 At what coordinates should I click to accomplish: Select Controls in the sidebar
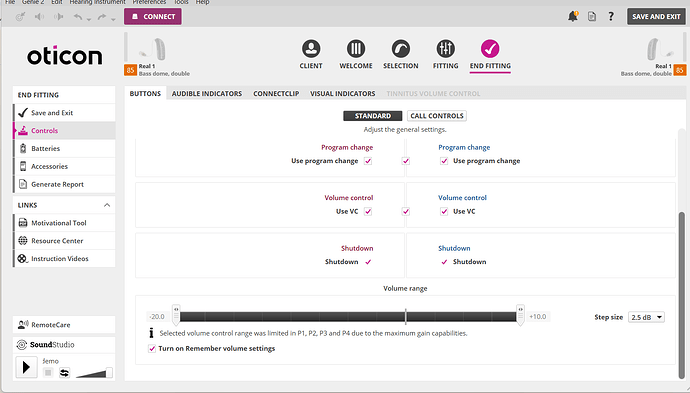[x=64, y=131]
